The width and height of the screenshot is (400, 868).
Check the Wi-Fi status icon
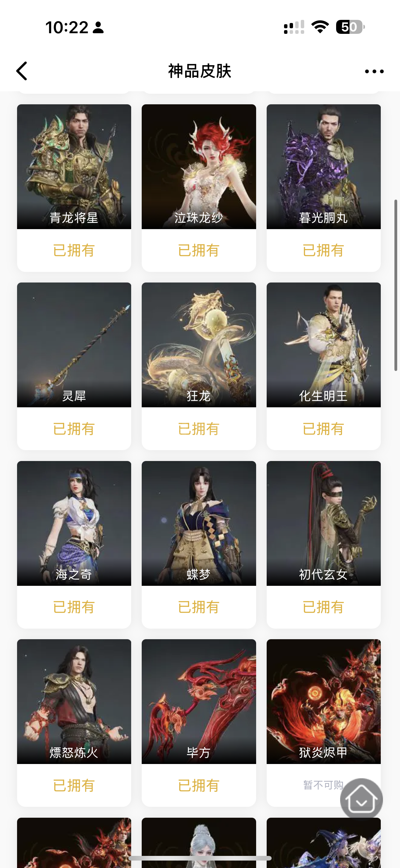(320, 27)
